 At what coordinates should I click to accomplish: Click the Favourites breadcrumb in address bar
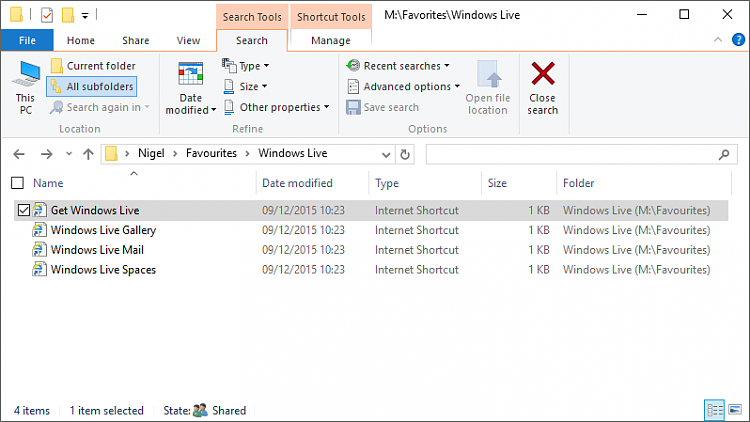[210, 154]
